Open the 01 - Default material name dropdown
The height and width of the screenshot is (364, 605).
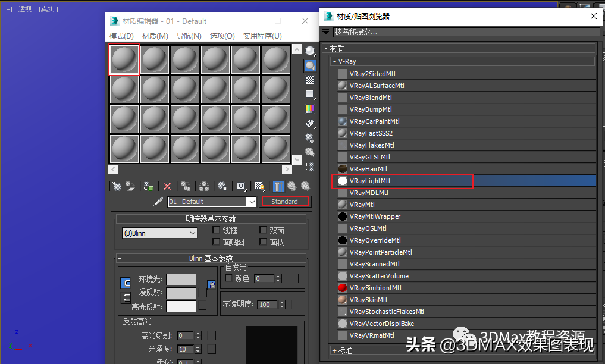click(x=252, y=202)
